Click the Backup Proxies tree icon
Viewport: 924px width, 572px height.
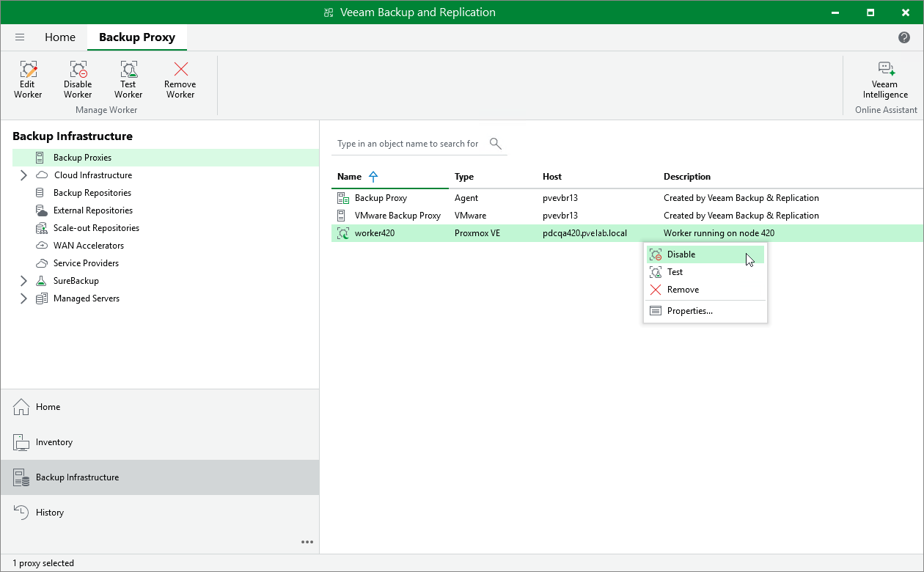pyautogui.click(x=40, y=158)
